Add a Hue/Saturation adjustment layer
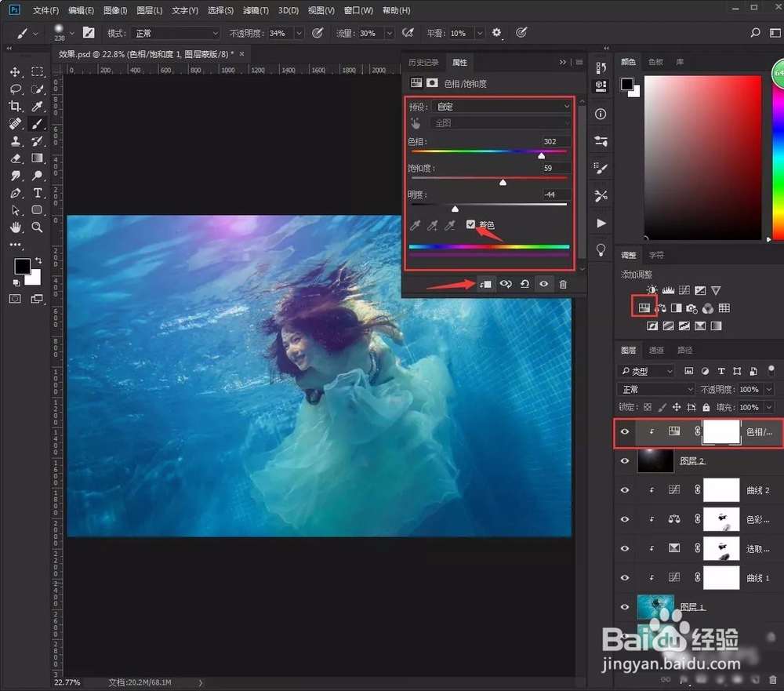This screenshot has height=691, width=784. pyautogui.click(x=644, y=307)
